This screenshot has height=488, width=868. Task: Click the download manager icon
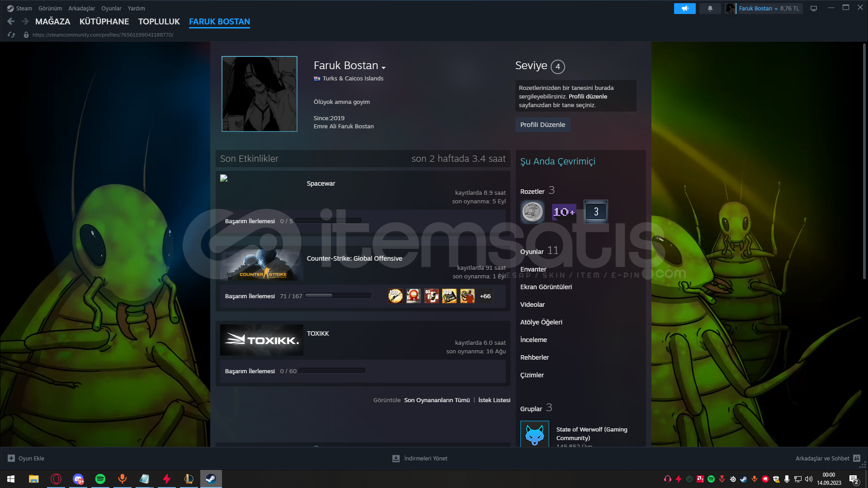396,458
